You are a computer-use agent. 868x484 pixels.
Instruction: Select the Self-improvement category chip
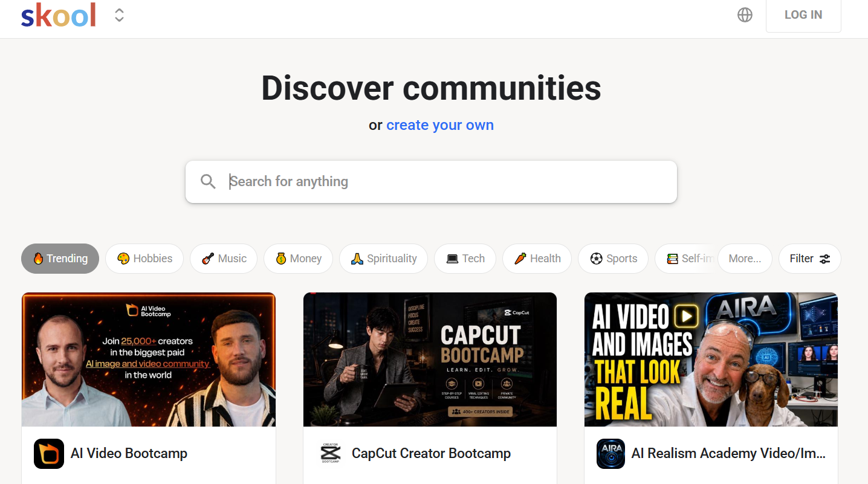pos(686,259)
